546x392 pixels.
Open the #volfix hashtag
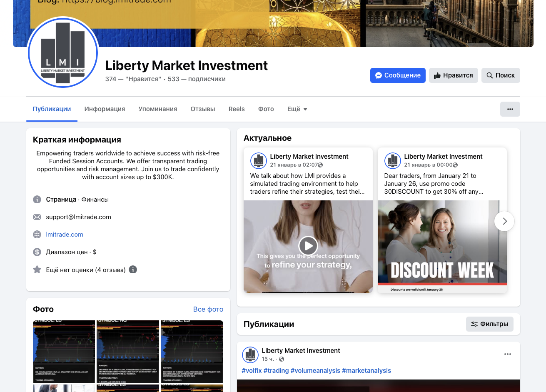(x=252, y=371)
